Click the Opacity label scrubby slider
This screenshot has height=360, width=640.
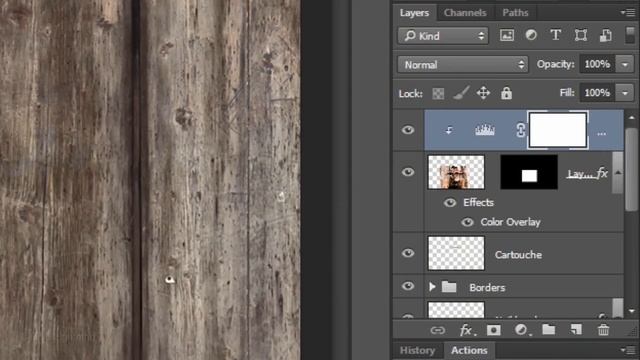tap(556, 64)
